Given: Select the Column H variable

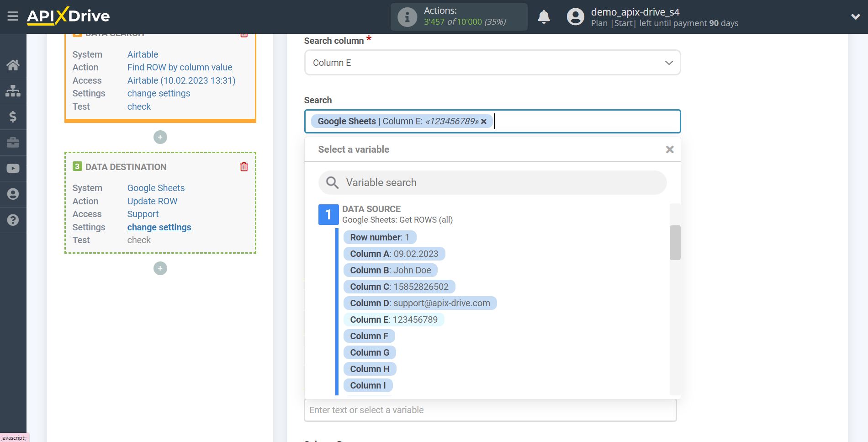Looking at the screenshot, I should (x=370, y=369).
